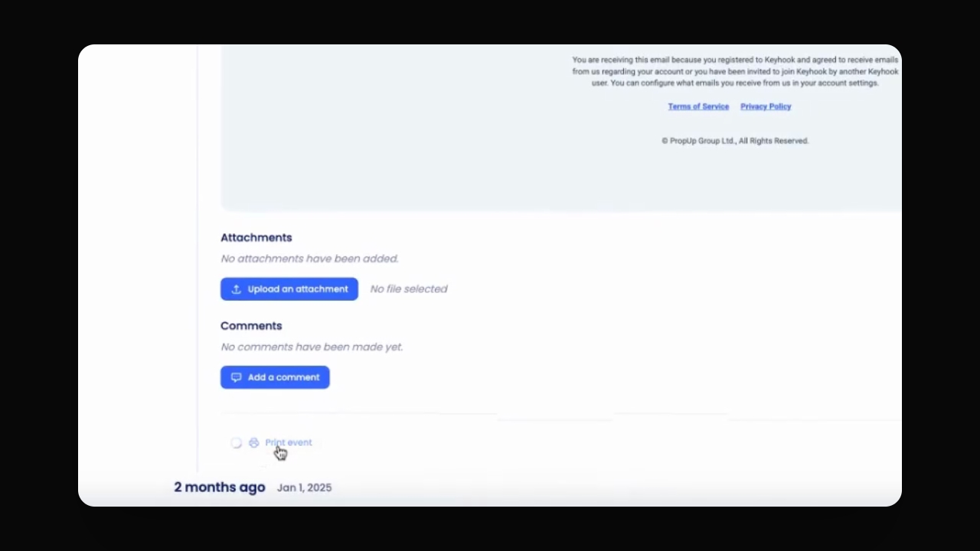
Task: Click the Add a comment button
Action: (x=275, y=377)
